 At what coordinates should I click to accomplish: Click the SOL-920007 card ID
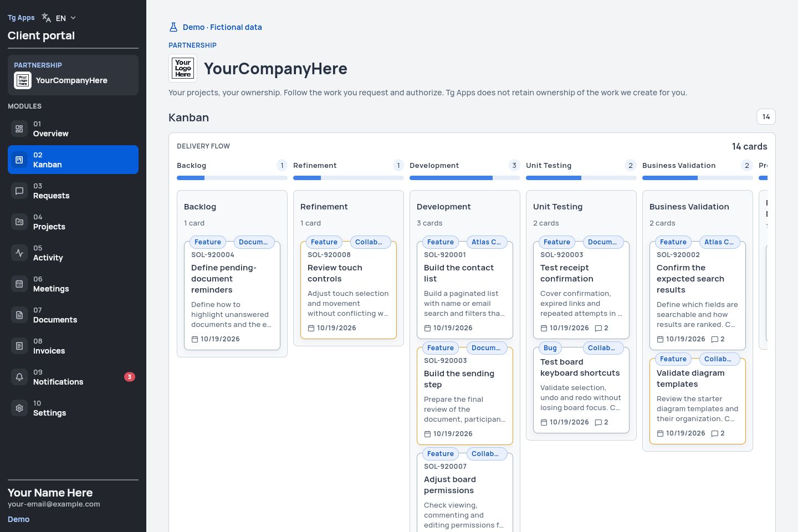coord(445,467)
